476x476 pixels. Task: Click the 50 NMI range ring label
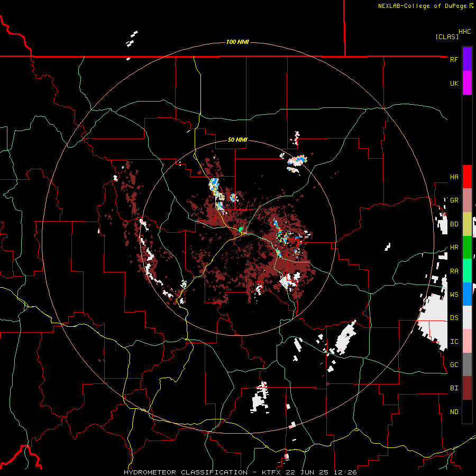point(237,140)
